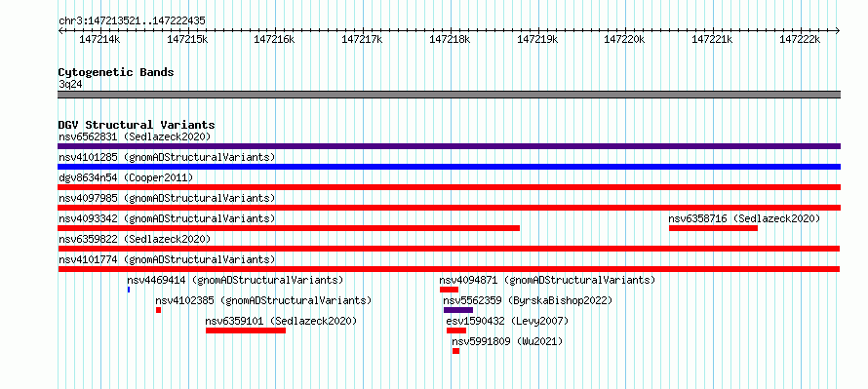This screenshot has width=868, height=389.
Task: Click the 147216k ruler tick label
Action: (275, 39)
